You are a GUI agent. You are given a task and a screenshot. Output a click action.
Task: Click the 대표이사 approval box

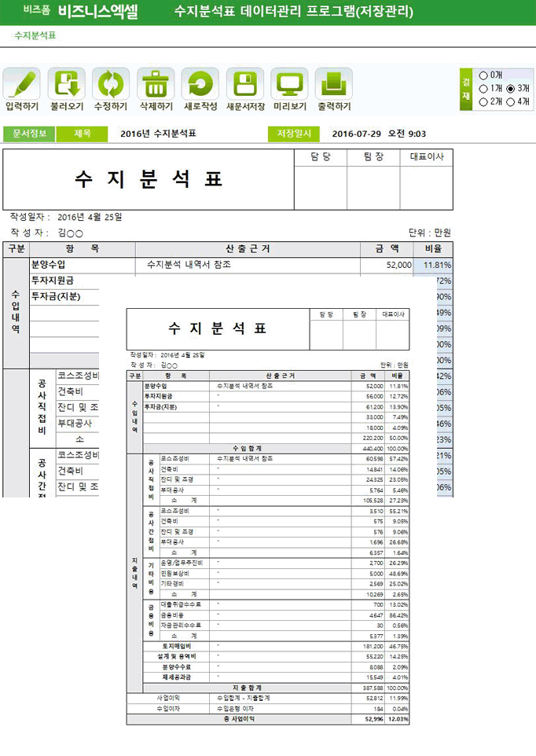click(427, 188)
